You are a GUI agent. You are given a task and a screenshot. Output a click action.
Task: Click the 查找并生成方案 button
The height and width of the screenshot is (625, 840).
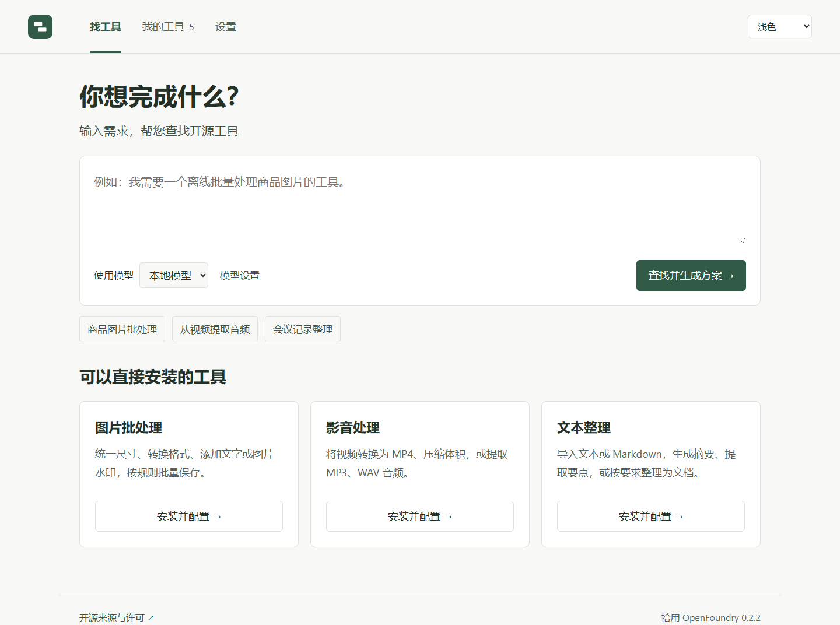691,275
